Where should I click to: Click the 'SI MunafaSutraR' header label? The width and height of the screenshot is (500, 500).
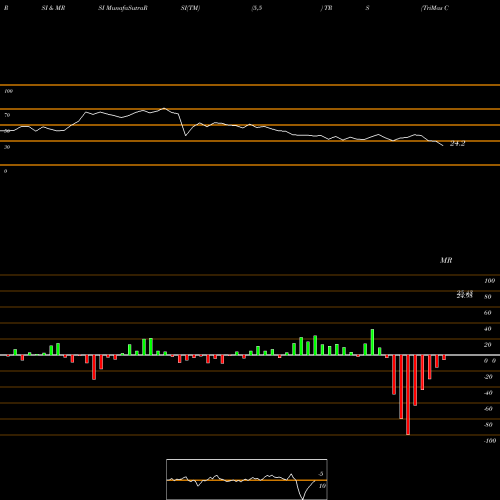click(123, 8)
